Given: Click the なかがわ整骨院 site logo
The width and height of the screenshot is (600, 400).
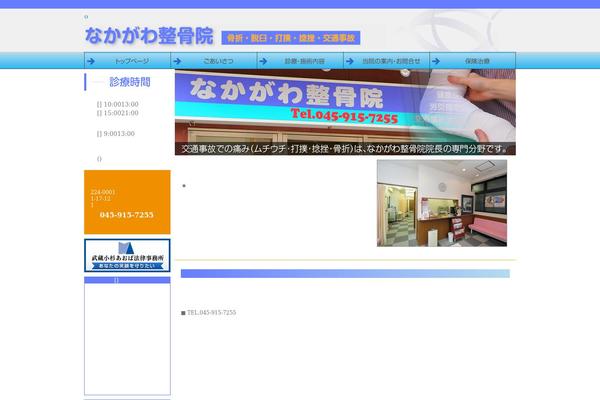Looking at the screenshot, I should pyautogui.click(x=149, y=36).
